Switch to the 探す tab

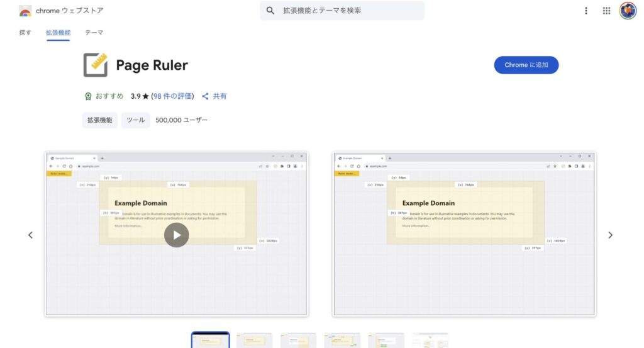point(25,33)
